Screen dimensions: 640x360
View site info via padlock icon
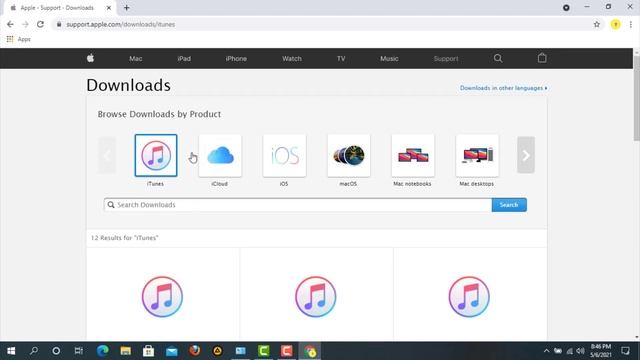coord(59,24)
